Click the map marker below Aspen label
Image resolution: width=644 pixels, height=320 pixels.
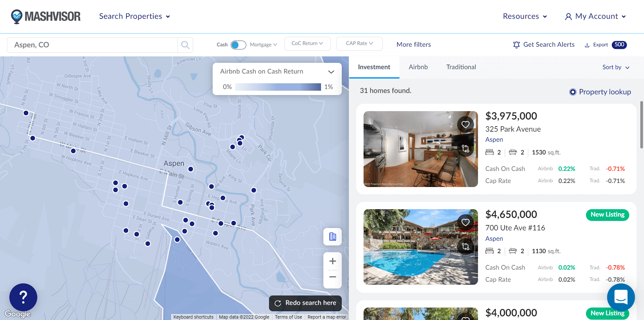191,169
